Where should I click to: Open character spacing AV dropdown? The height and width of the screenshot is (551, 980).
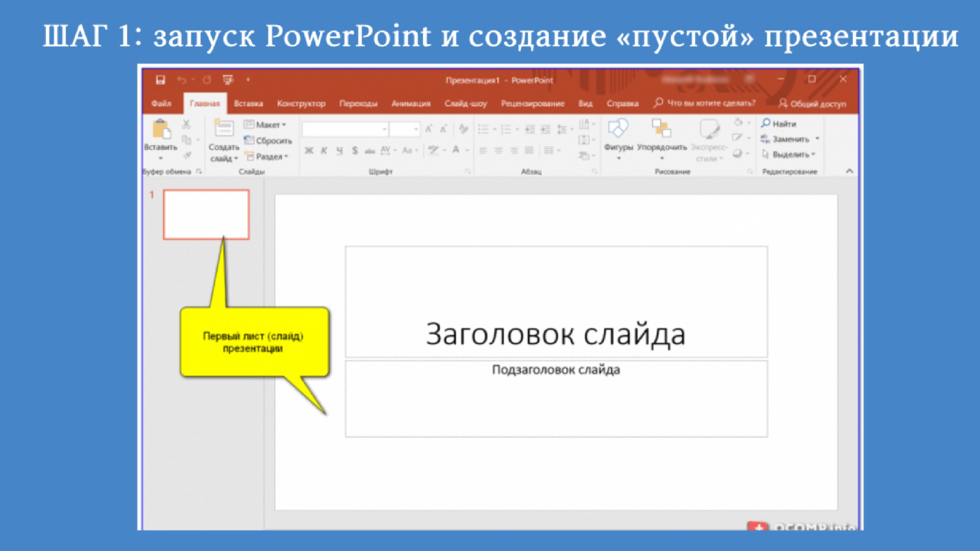[389, 150]
